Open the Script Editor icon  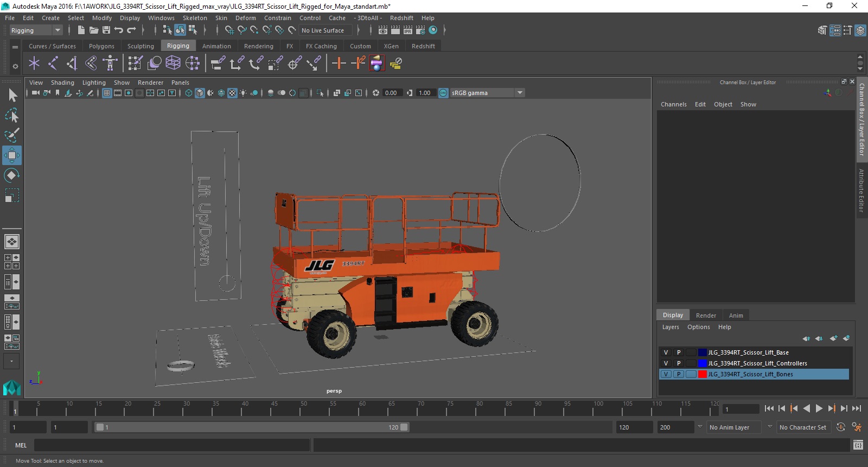858,445
